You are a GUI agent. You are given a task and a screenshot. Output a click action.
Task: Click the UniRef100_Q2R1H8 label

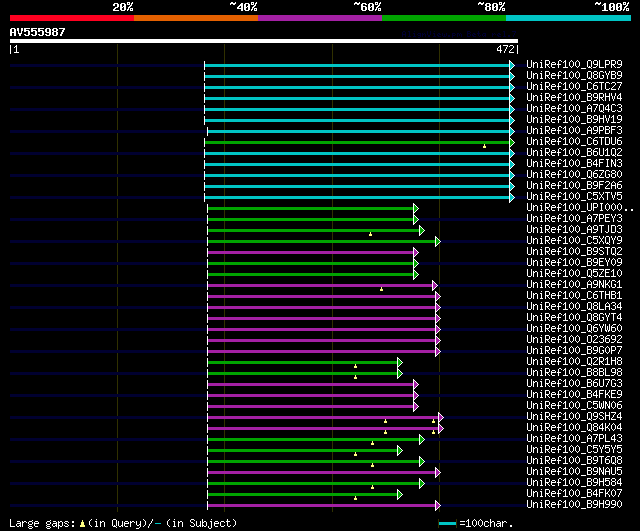click(x=574, y=362)
